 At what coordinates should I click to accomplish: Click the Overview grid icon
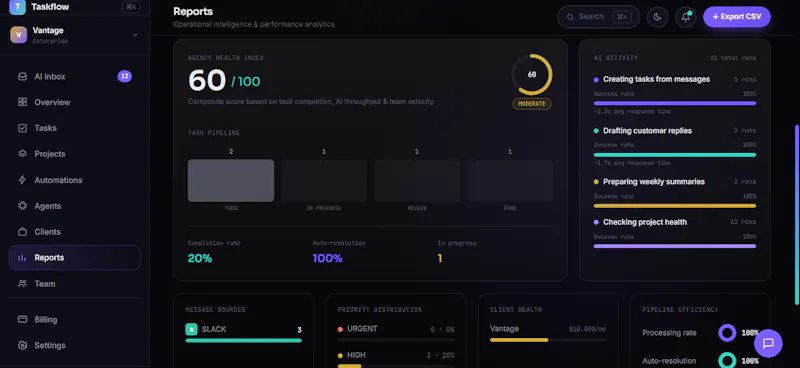pyautogui.click(x=22, y=102)
